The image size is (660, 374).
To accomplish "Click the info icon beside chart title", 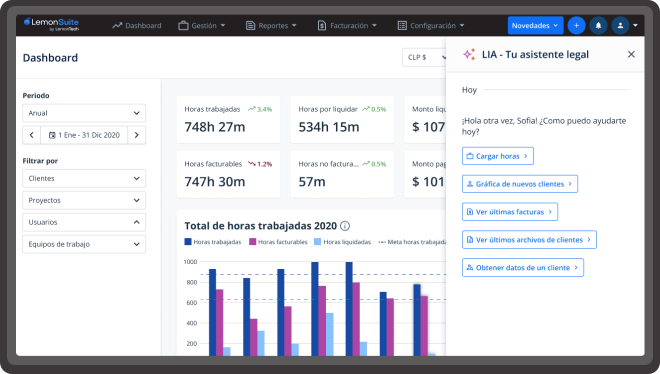I will point(345,226).
